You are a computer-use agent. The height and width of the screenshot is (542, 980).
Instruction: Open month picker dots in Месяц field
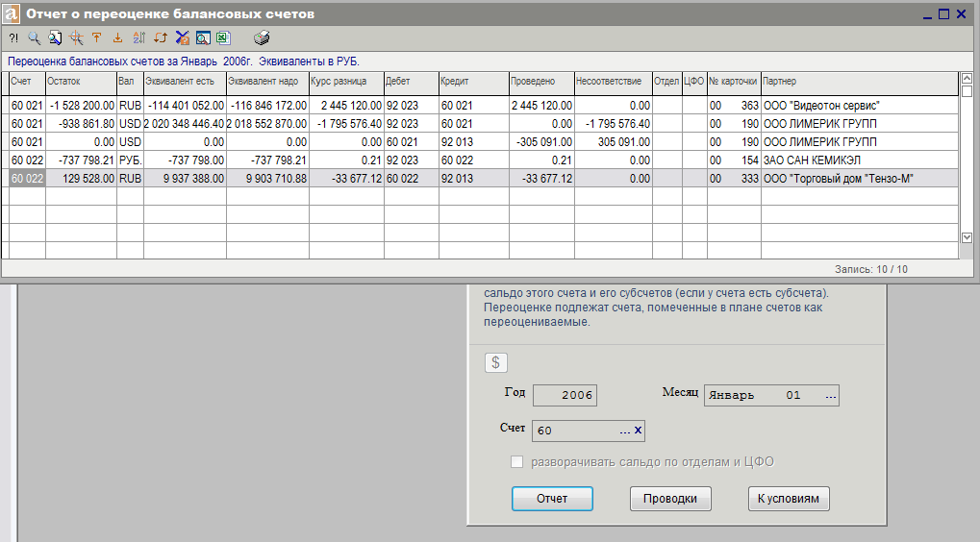click(831, 396)
